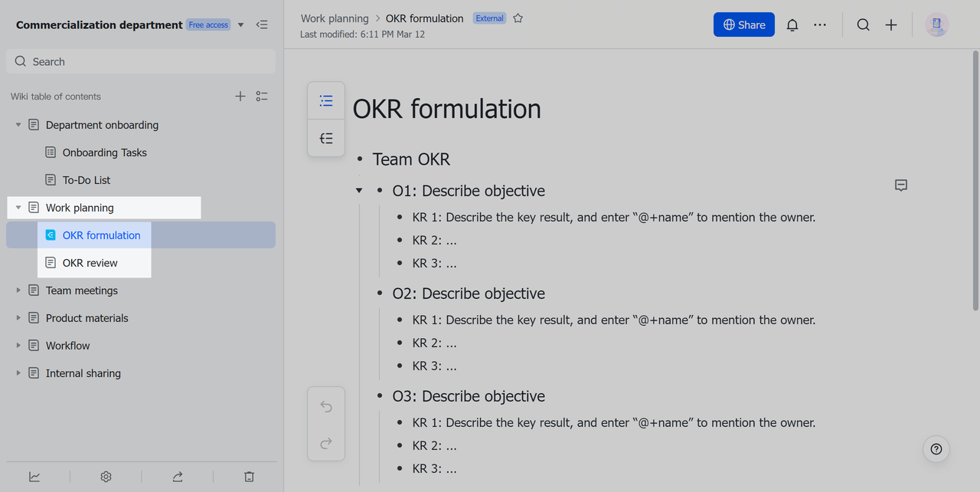
Task: Click the Free access badge
Action: 208,25
